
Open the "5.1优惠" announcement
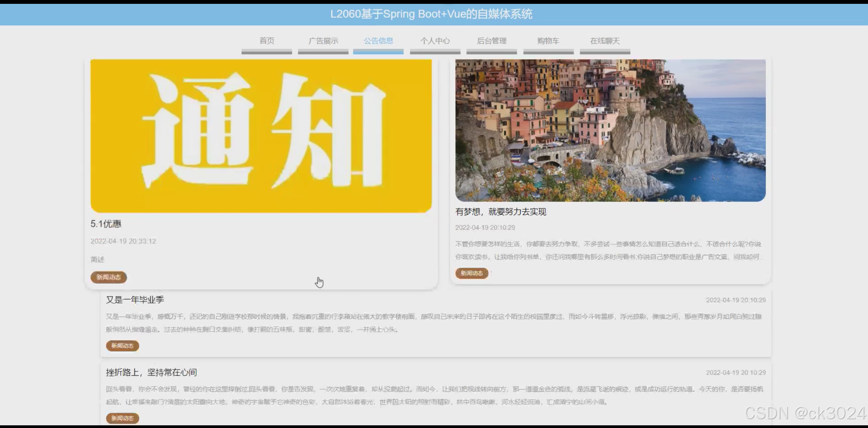tap(106, 223)
